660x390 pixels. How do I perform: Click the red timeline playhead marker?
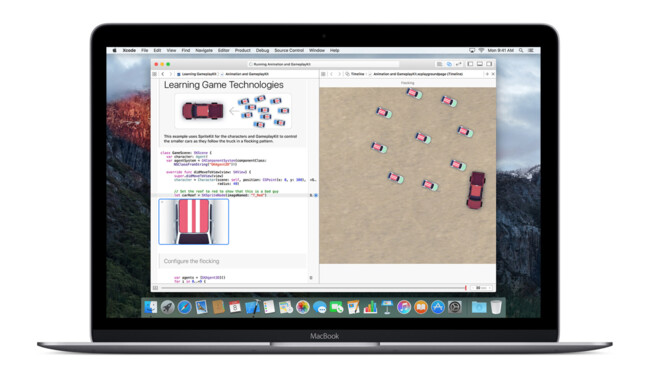(x=466, y=288)
